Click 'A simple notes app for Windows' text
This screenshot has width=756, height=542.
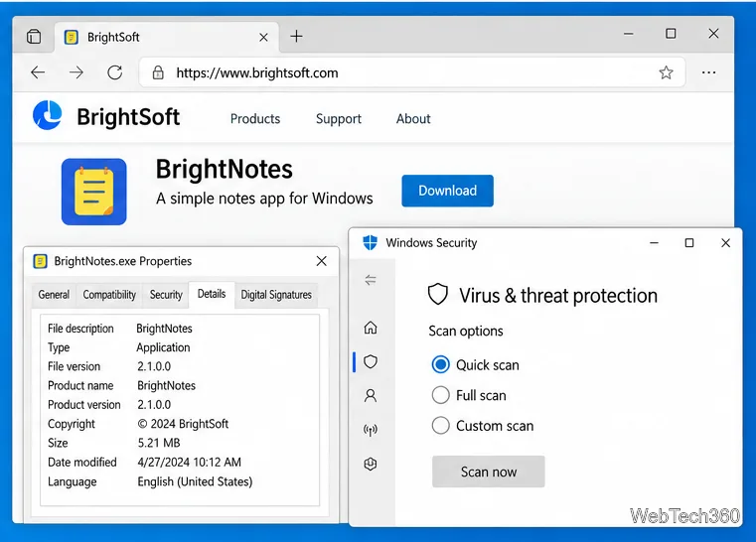pyautogui.click(x=264, y=199)
